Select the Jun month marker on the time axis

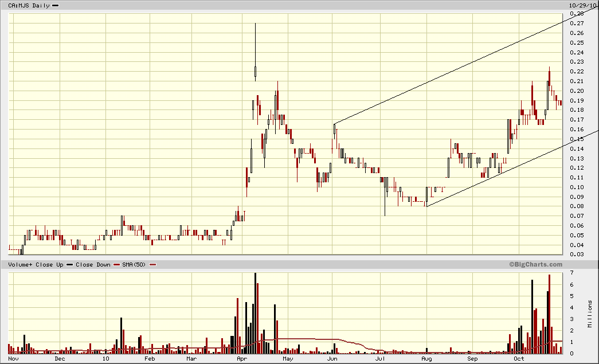[332, 359]
